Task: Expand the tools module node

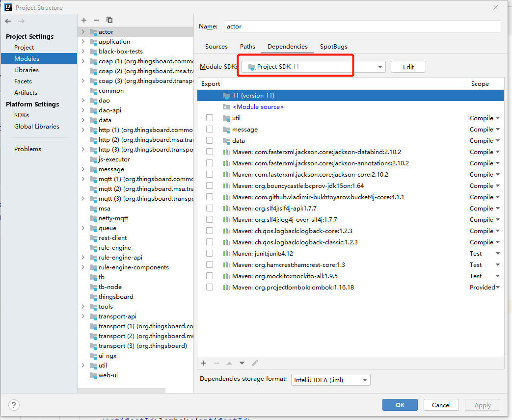Action: [83, 307]
